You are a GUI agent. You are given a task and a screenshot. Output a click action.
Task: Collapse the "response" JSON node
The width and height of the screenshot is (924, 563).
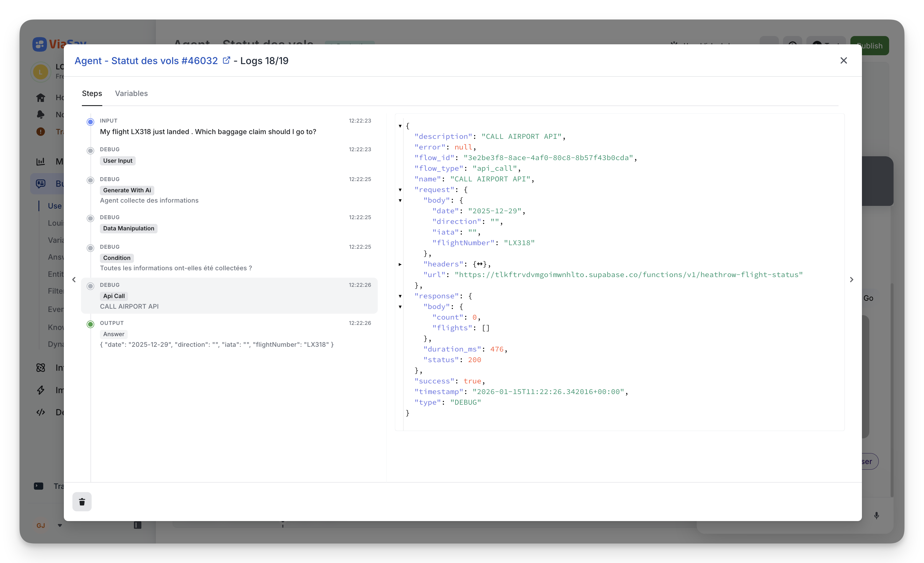pos(400,296)
